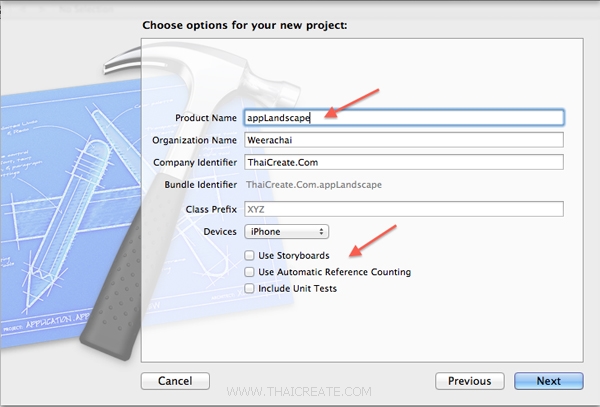Screen dimensions: 600x407
Task: Click into the Organization Name field
Action: pyautogui.click(x=404, y=140)
